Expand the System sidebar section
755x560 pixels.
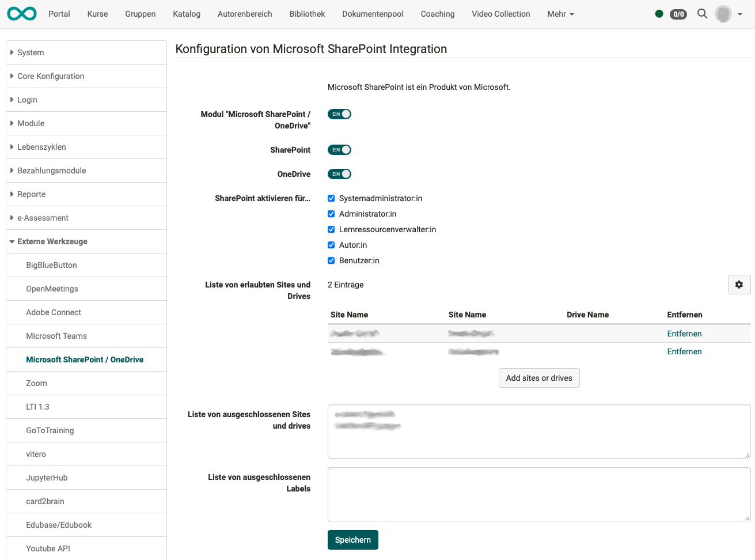(x=30, y=52)
